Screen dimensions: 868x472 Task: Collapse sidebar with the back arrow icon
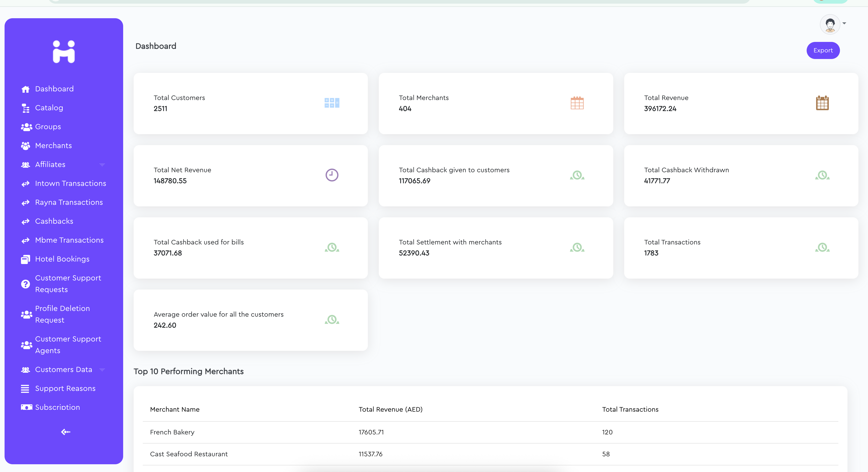point(65,432)
